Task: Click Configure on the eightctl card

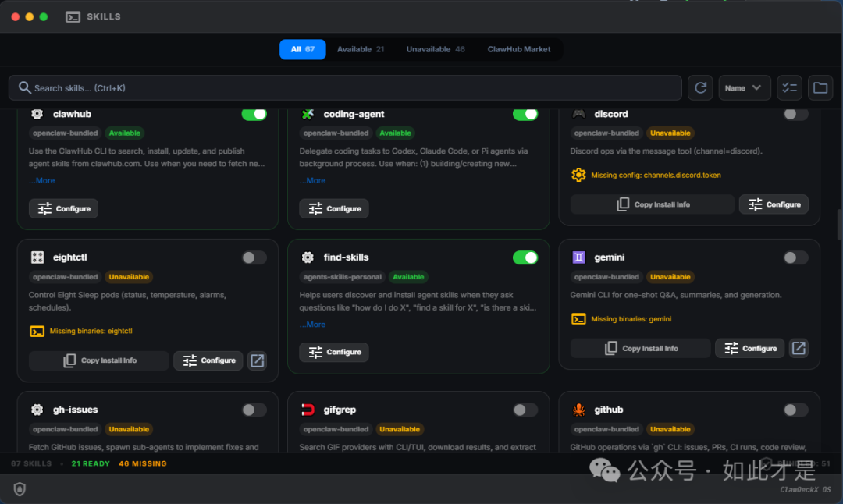Action: [x=208, y=360]
